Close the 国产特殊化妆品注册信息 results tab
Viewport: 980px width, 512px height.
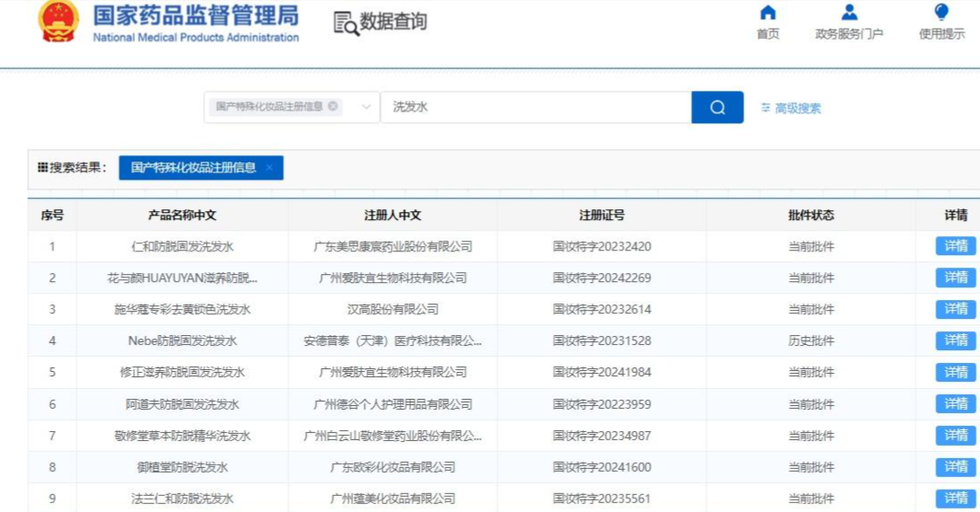pyautogui.click(x=269, y=168)
